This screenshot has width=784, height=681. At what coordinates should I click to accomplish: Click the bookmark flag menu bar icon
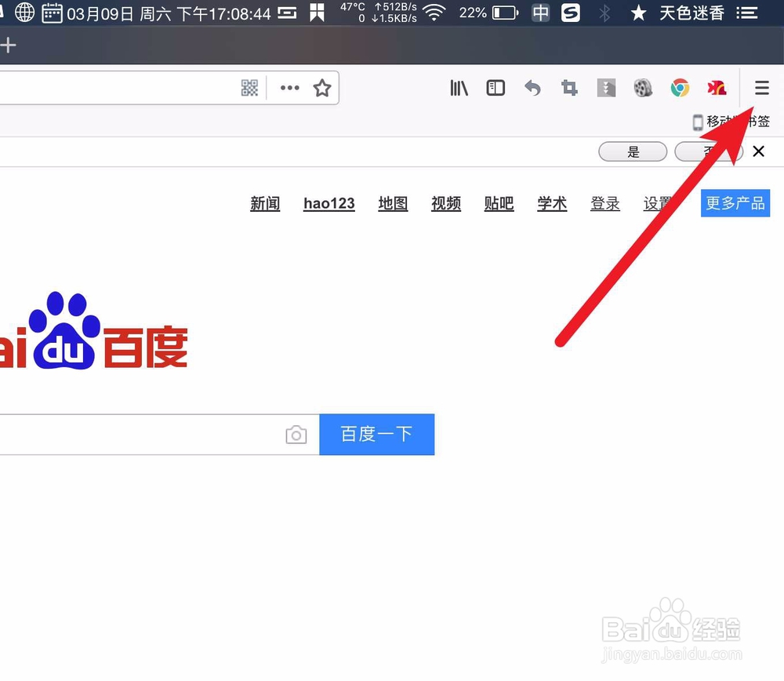point(317,13)
